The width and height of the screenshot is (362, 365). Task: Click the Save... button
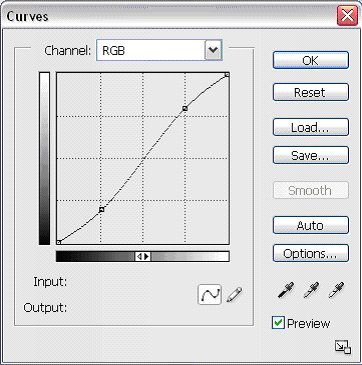coord(311,155)
